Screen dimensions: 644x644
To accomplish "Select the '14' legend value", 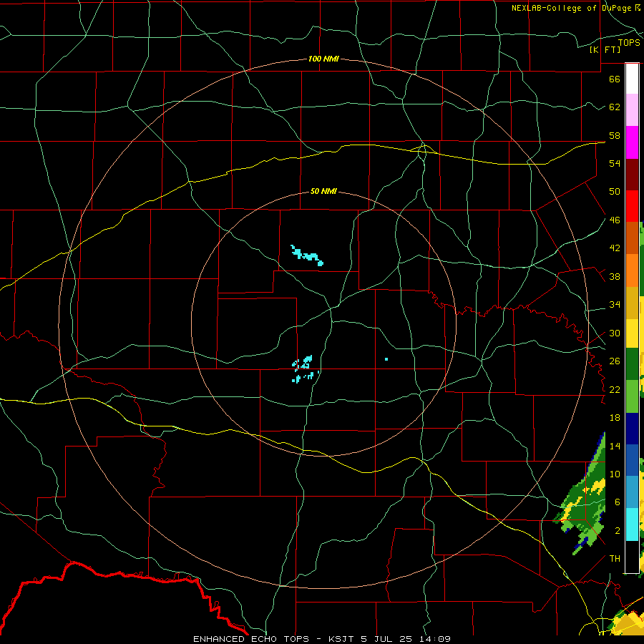I will point(615,446).
